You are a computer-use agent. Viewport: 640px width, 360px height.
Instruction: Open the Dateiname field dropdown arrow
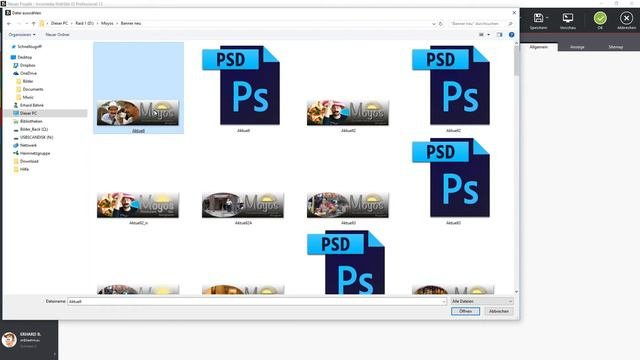coord(444,301)
